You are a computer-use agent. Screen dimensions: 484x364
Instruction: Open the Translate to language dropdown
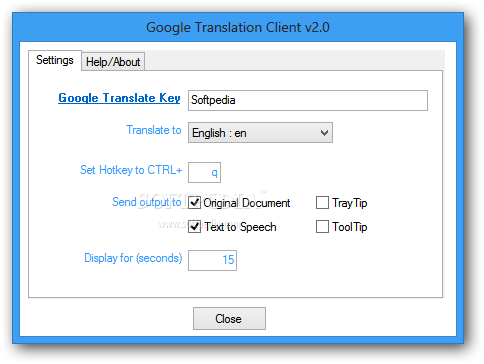pos(260,133)
